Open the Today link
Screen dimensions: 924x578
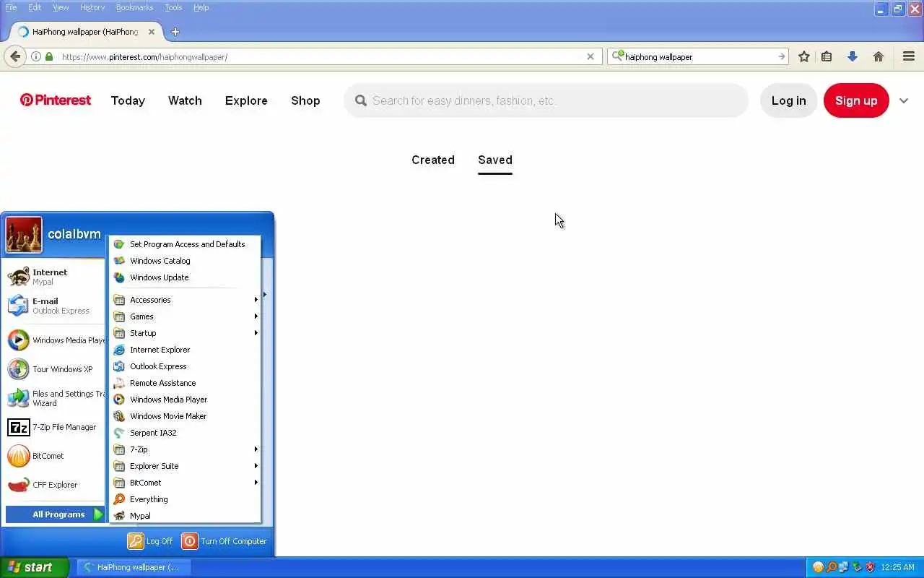(128, 100)
